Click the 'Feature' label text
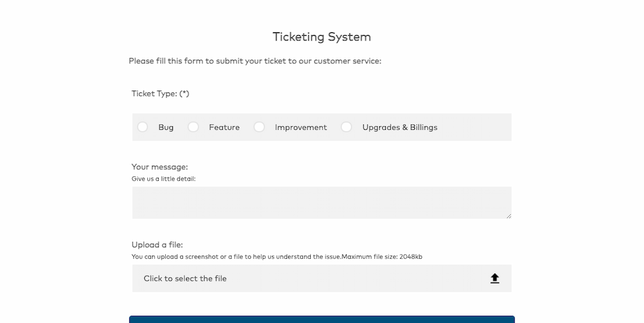 (x=224, y=128)
